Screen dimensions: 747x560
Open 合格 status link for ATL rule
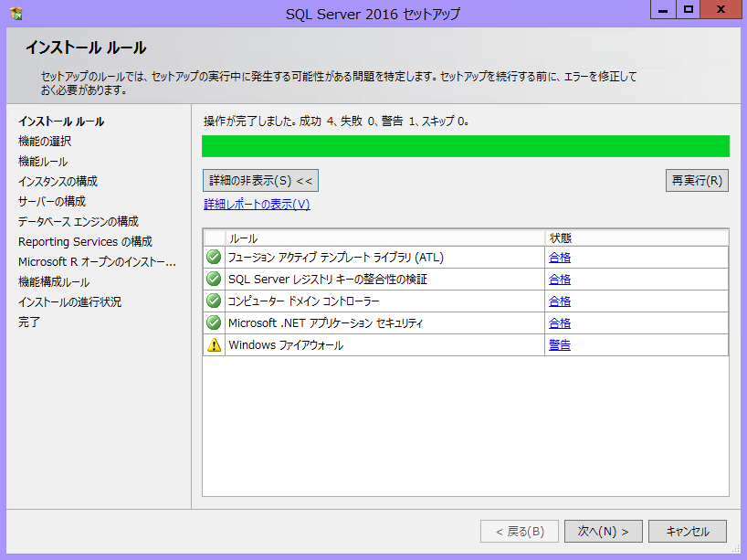(560, 258)
